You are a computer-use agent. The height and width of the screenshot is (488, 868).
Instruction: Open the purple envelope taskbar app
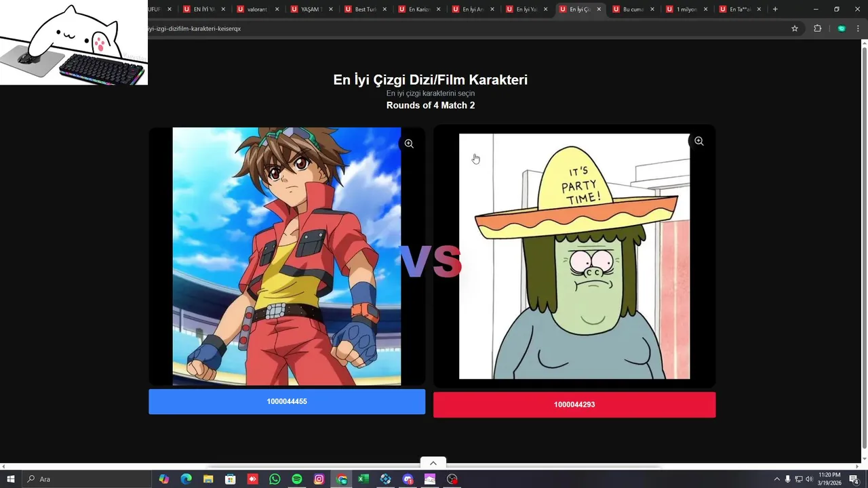click(x=430, y=479)
